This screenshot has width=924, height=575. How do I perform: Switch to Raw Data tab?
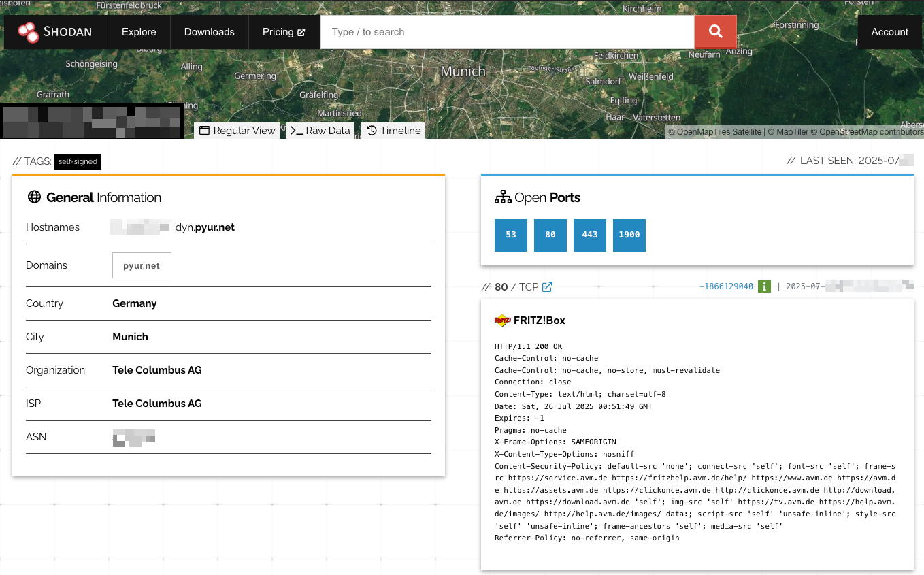pos(320,131)
